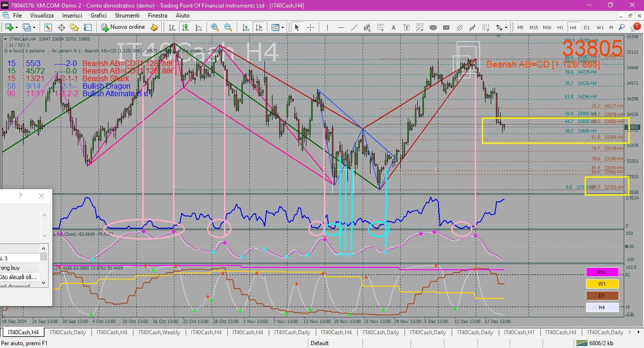Open the Aiuto menu
This screenshot has height=348, width=644.
tap(182, 16)
